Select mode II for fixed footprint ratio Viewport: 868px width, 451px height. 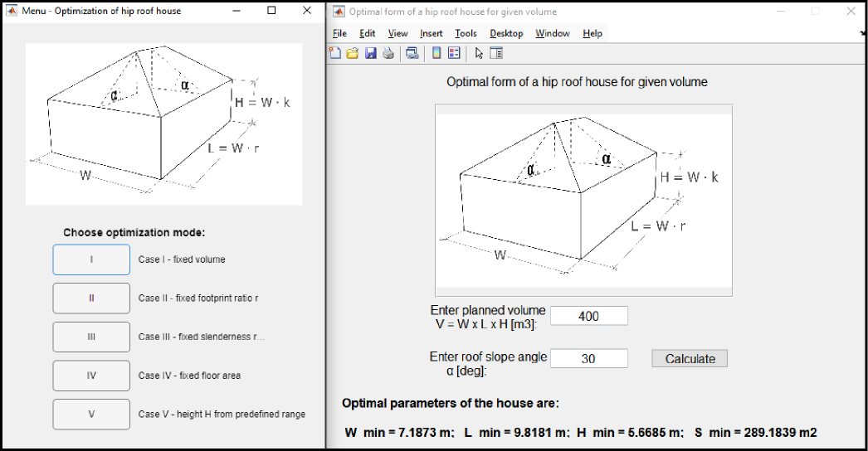tap(91, 298)
